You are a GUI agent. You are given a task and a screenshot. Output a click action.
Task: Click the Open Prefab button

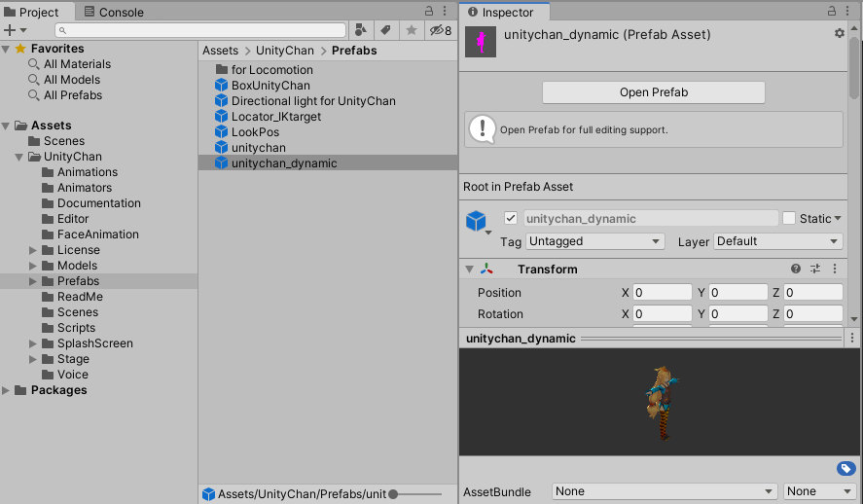tap(653, 92)
